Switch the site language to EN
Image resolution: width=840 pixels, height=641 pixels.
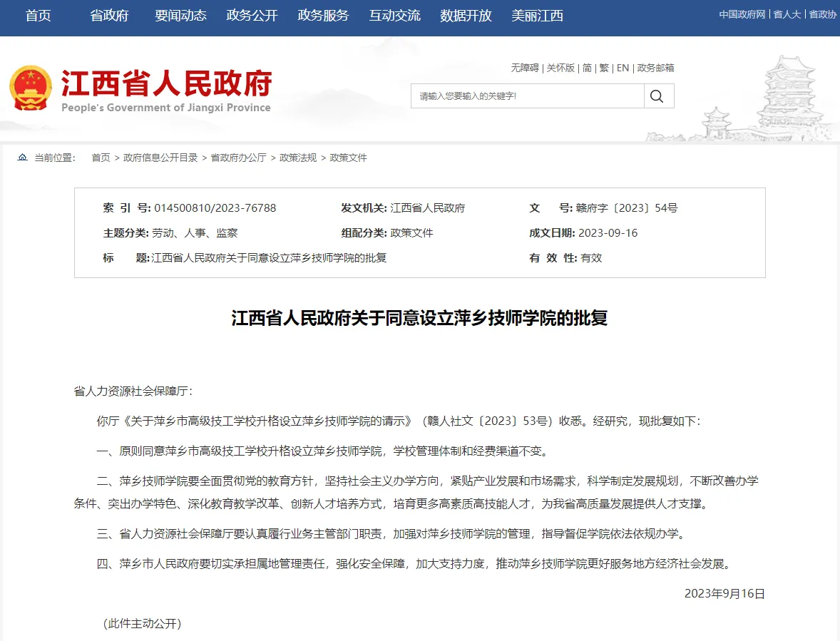point(622,68)
